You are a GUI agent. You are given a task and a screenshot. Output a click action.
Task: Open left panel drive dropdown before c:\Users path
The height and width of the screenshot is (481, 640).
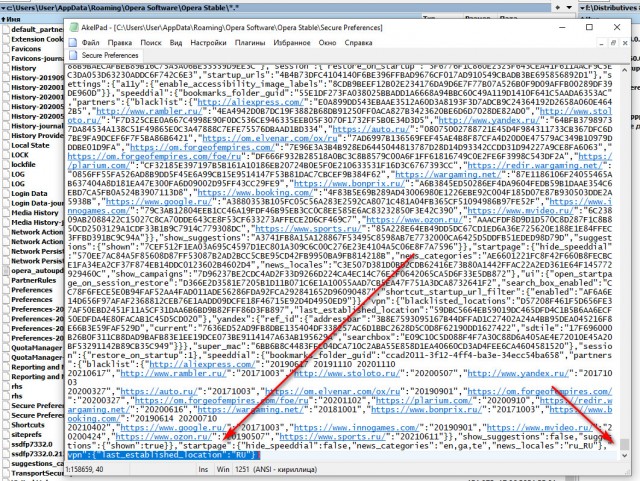click(3, 8)
